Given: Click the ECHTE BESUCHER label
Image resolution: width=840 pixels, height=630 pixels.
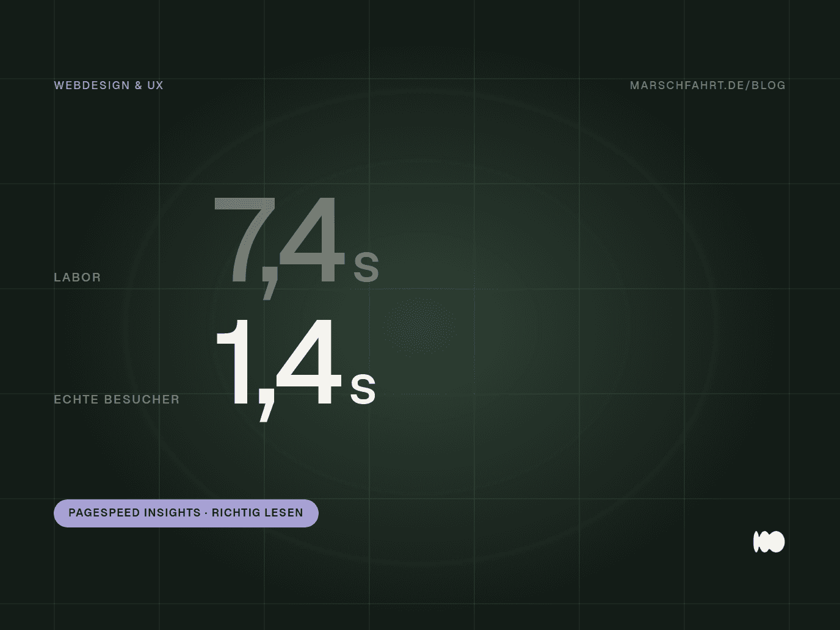Looking at the screenshot, I should coord(117,399).
